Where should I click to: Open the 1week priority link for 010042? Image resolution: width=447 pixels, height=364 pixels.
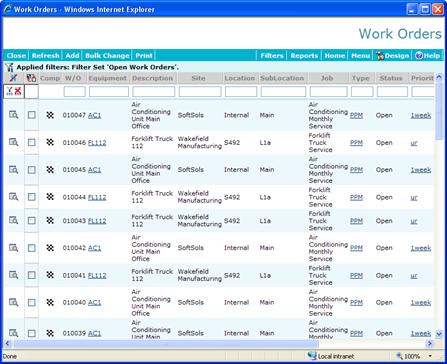pyautogui.click(x=421, y=248)
